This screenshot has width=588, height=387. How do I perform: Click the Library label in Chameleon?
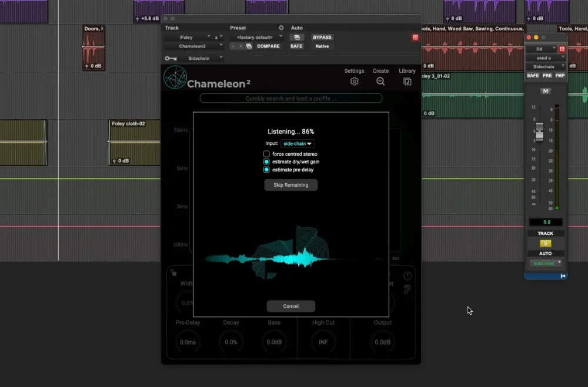[407, 71]
